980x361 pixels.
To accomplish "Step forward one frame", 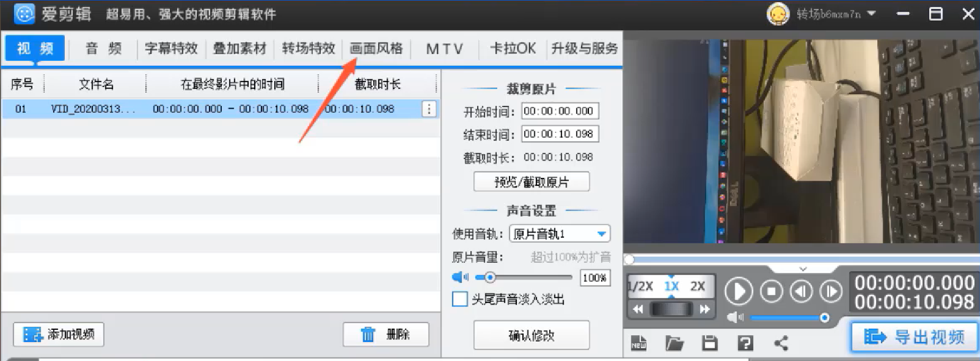I will click(831, 291).
